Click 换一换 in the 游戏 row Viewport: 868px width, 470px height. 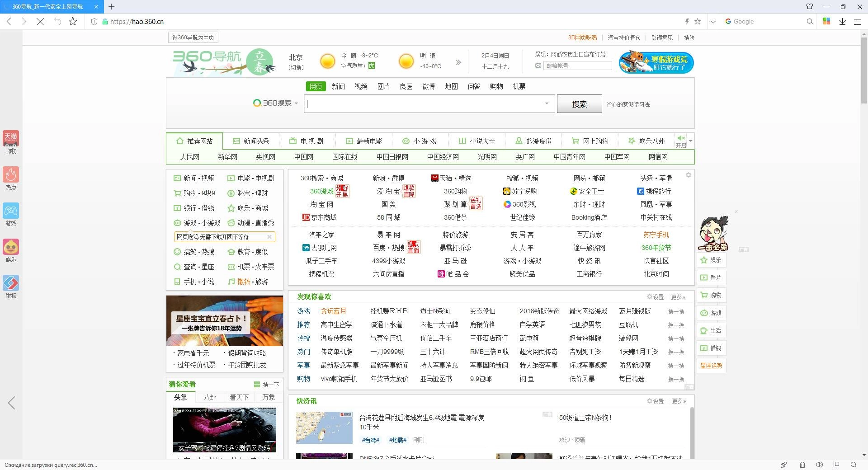(676, 311)
